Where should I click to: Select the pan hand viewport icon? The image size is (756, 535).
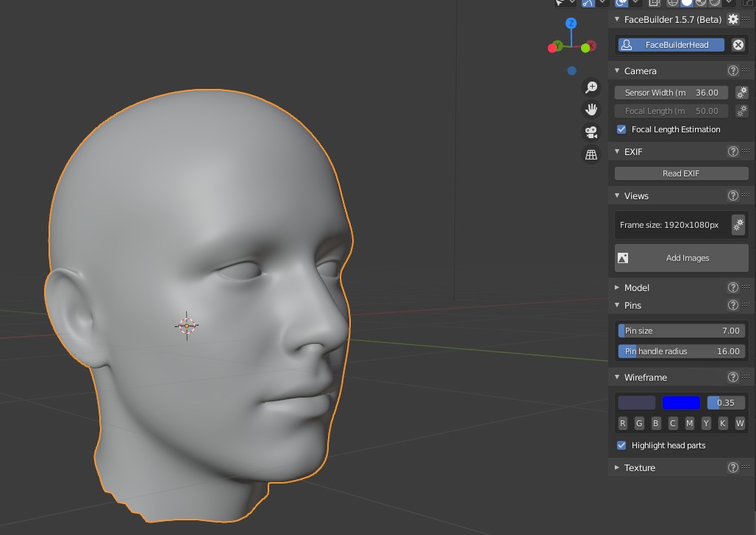click(591, 109)
